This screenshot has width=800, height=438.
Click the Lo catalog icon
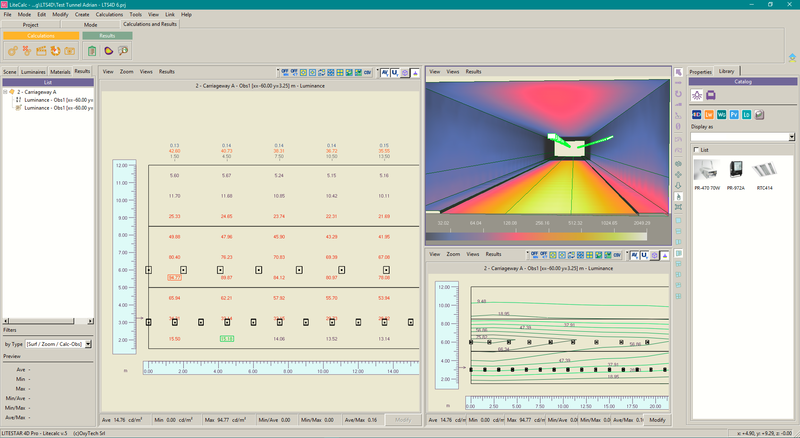746,115
